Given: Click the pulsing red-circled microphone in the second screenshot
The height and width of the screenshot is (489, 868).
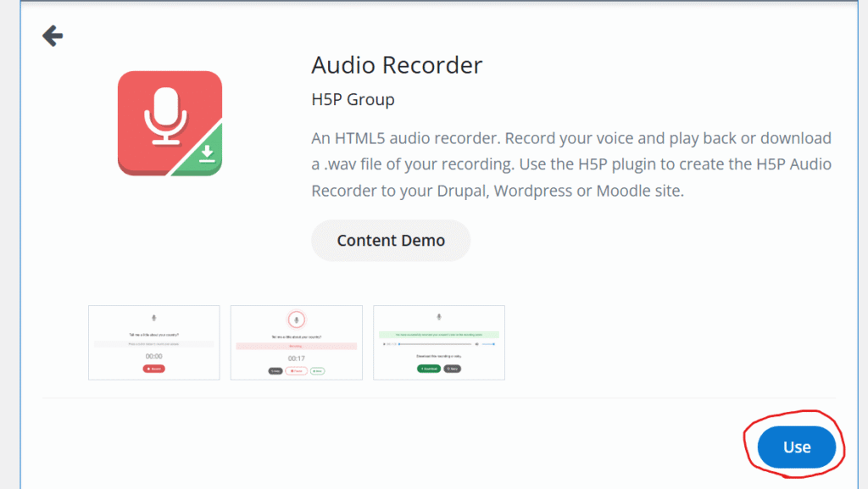Looking at the screenshot, I should (x=296, y=320).
